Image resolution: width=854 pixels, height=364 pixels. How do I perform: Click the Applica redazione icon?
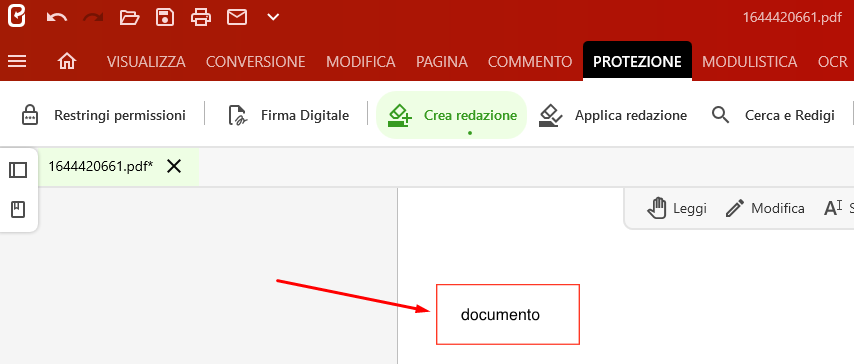[551, 116]
